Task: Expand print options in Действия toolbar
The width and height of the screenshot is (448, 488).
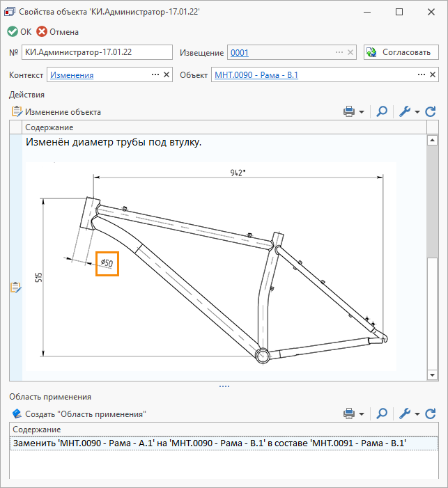Action: [362, 111]
